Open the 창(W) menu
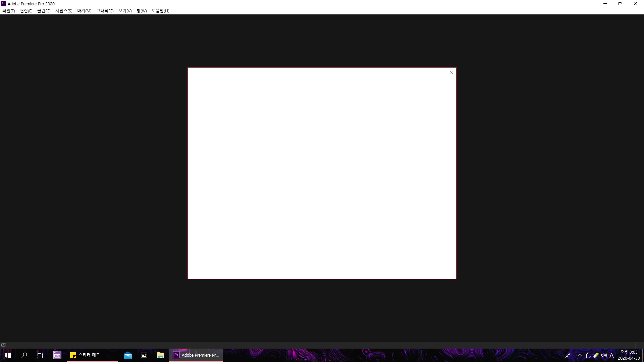The width and height of the screenshot is (644, 362). coord(142,11)
